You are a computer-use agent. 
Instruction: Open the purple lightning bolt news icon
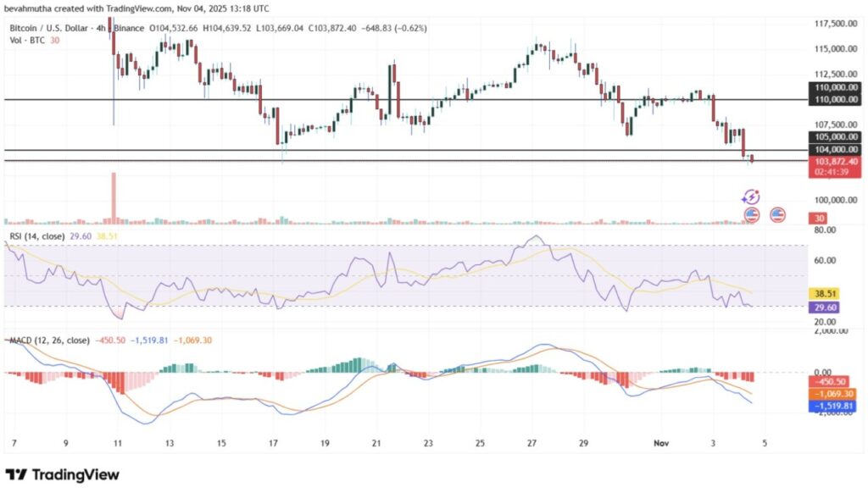[751, 197]
